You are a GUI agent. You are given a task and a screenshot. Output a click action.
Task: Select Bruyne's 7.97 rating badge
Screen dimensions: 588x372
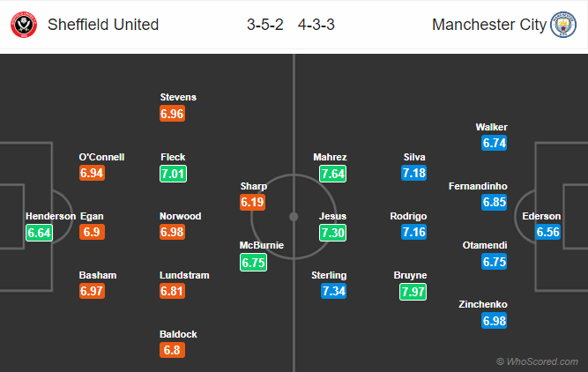click(413, 292)
